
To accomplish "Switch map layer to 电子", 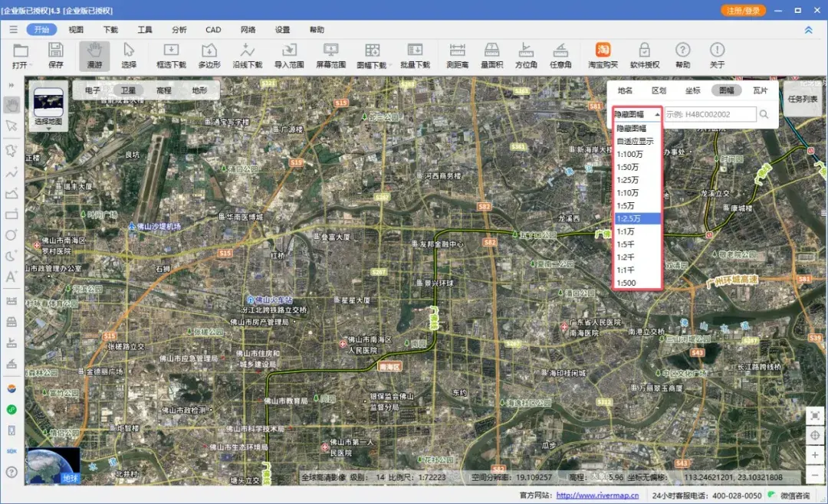I will (93, 90).
